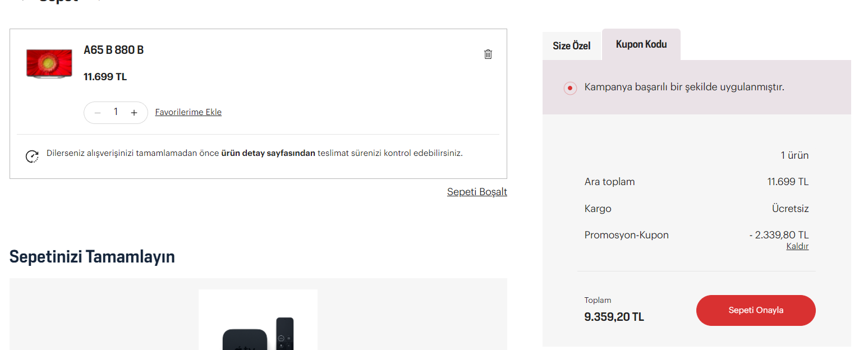Open the Apple TV box recommendation image
Screen dimensions: 868x350
tap(258, 320)
